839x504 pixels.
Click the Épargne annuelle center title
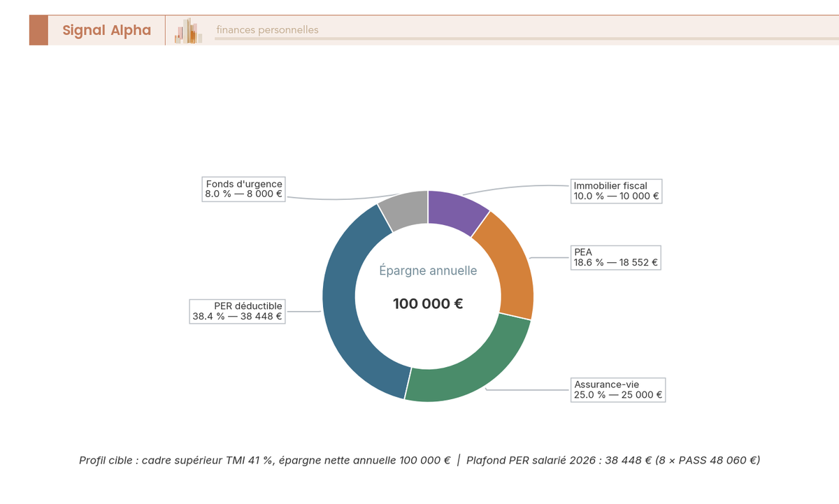pyautogui.click(x=428, y=271)
